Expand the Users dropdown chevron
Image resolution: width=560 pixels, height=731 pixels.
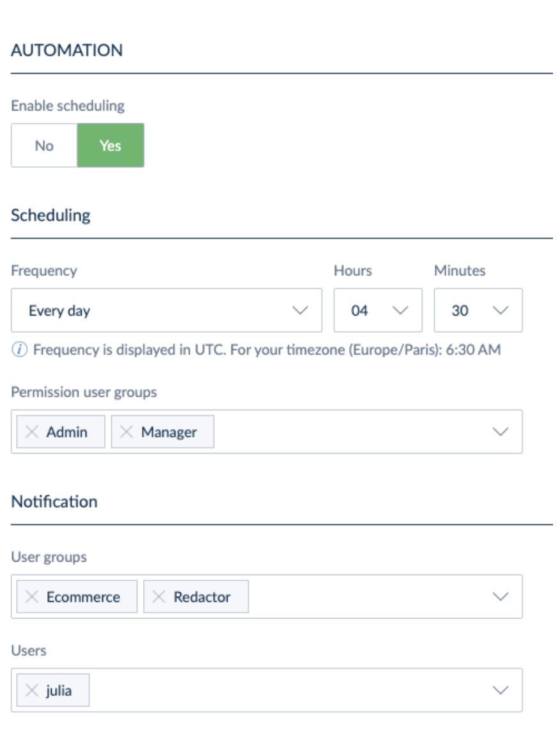[501, 691]
